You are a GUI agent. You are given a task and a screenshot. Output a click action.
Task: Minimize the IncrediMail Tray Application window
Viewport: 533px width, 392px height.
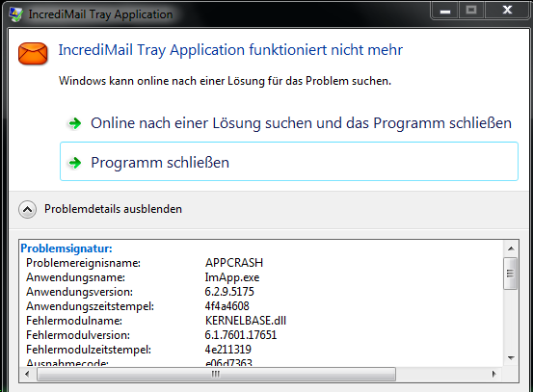[445, 11]
